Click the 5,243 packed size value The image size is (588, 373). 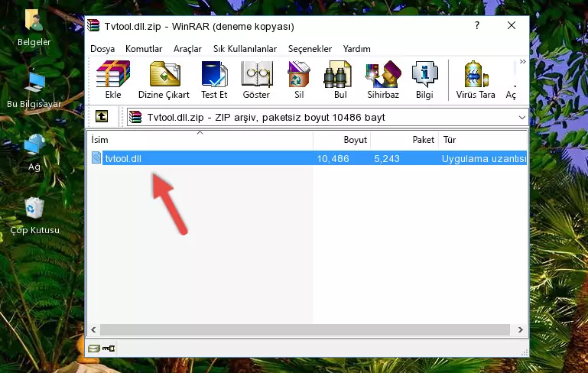click(387, 158)
